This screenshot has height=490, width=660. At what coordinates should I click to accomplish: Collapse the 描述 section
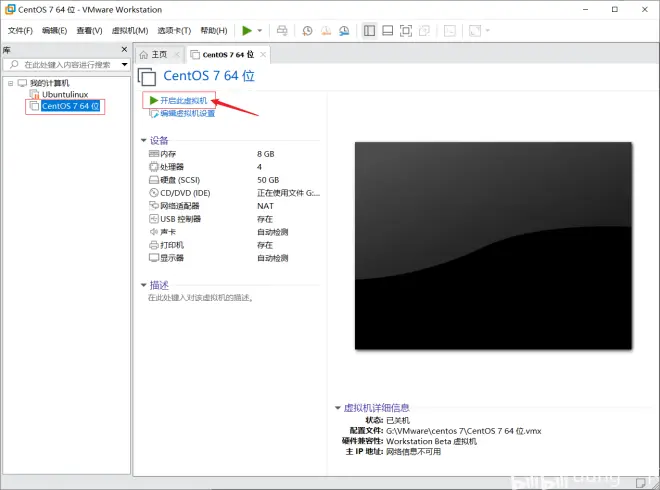[144, 285]
